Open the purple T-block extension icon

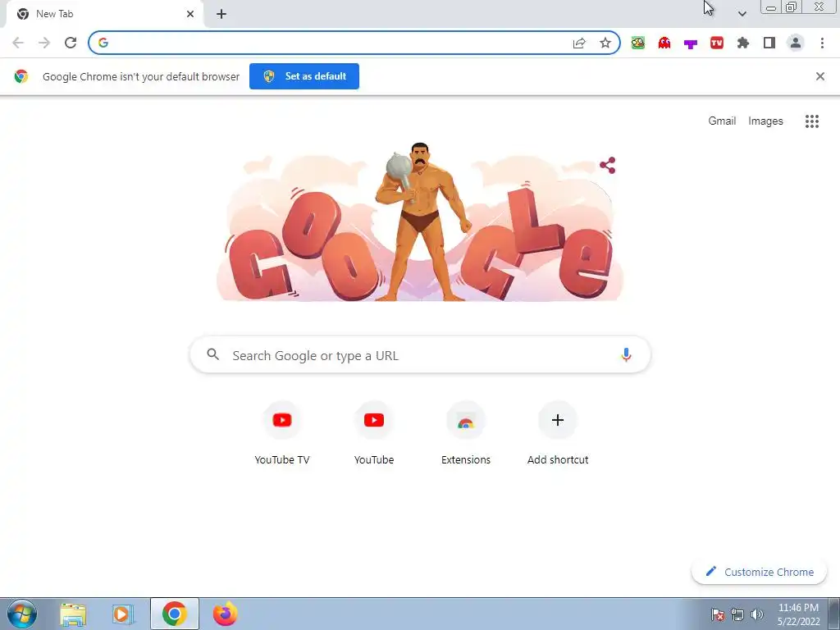pyautogui.click(x=691, y=43)
